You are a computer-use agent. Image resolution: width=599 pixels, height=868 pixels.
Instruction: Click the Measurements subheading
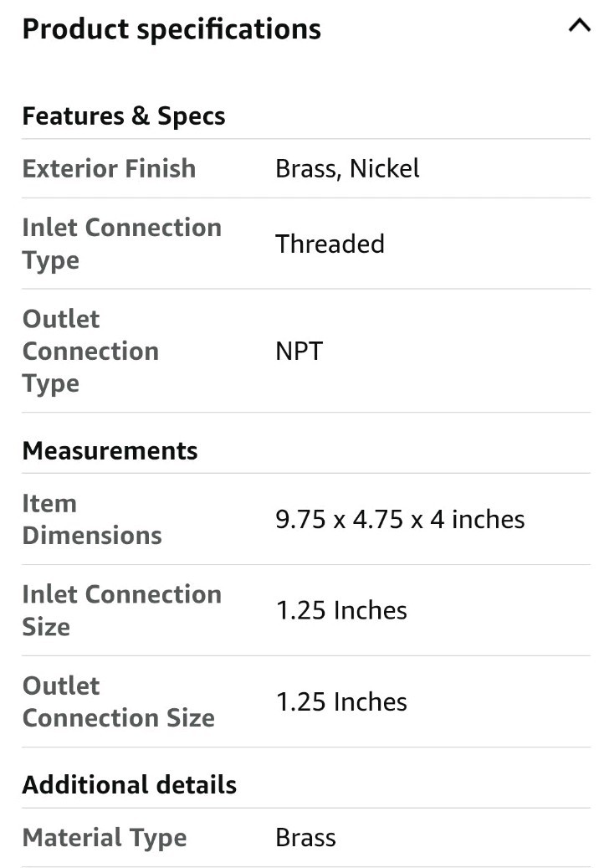coord(110,450)
